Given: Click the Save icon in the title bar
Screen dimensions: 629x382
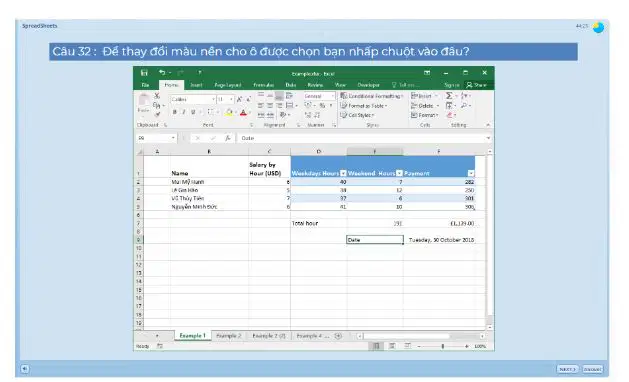Looking at the screenshot, I should point(144,73).
